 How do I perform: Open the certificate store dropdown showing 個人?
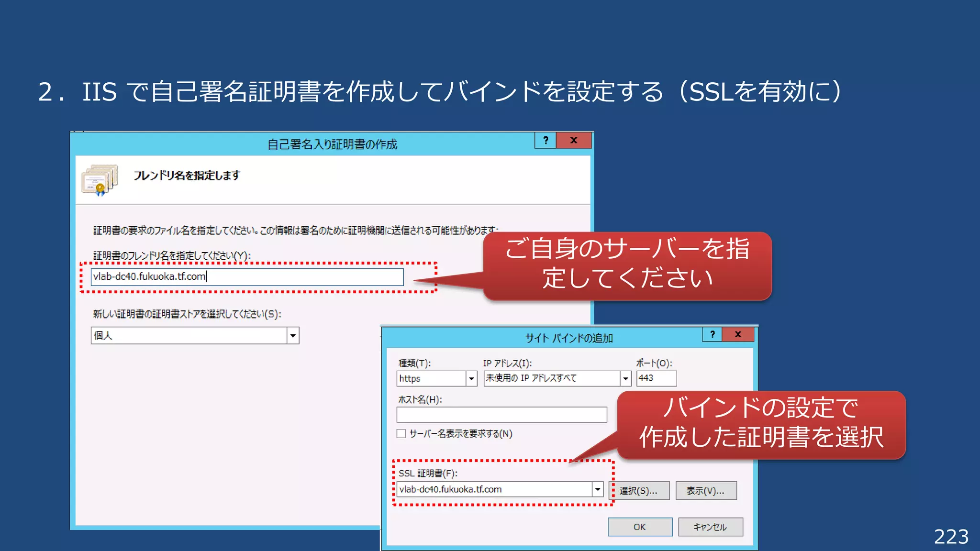[x=293, y=336]
